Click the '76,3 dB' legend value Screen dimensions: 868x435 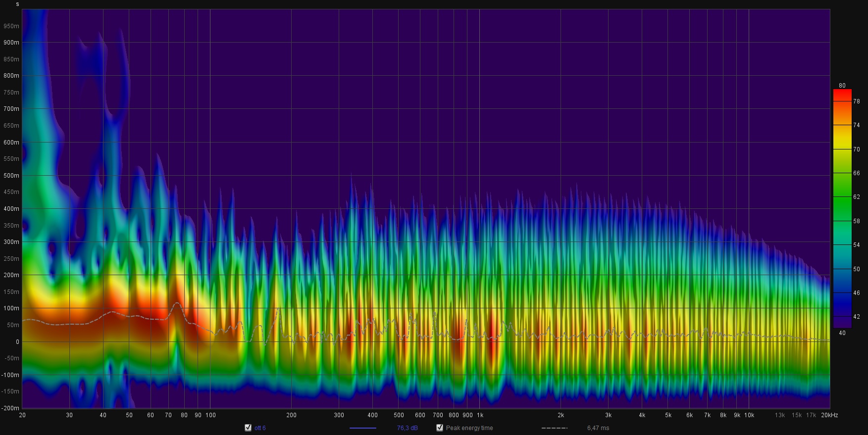coord(407,428)
